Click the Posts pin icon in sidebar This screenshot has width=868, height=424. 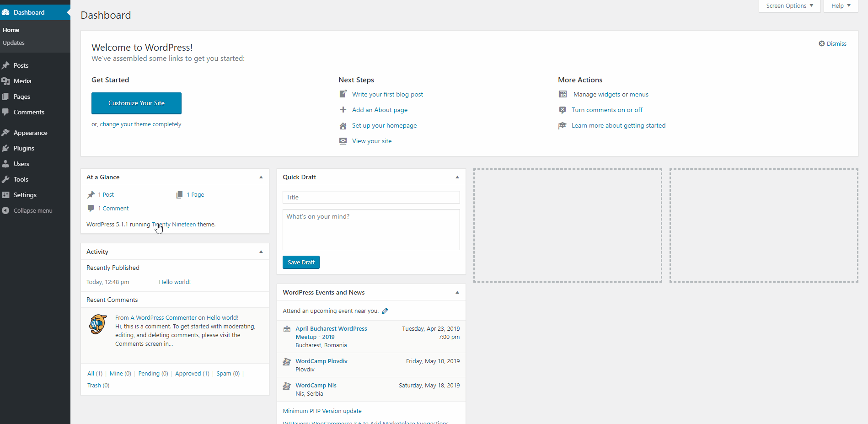point(5,65)
